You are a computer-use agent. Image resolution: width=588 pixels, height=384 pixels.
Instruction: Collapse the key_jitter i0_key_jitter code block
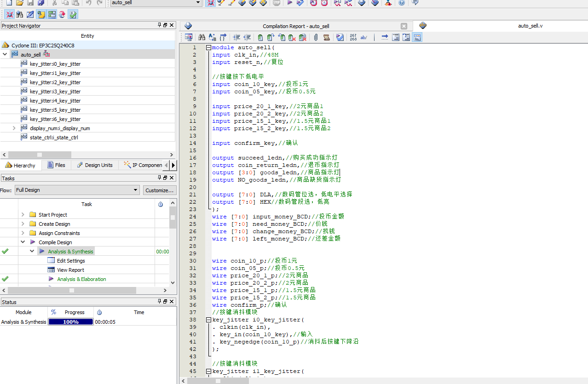(209, 320)
